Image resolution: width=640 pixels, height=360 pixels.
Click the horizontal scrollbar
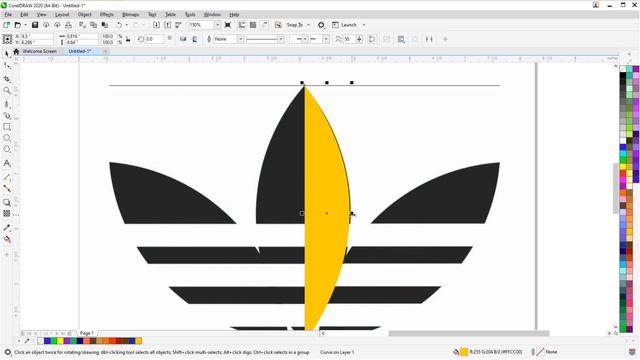click(469, 333)
